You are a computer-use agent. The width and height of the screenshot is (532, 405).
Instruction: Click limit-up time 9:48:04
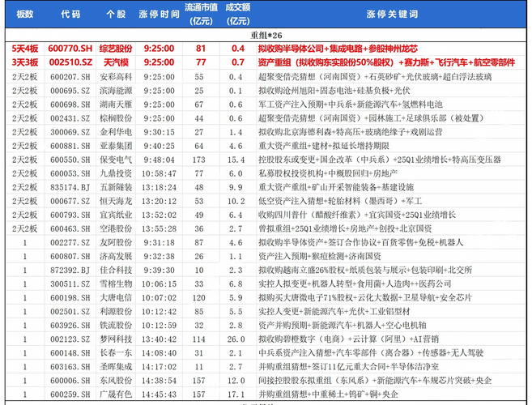[x=160, y=160]
